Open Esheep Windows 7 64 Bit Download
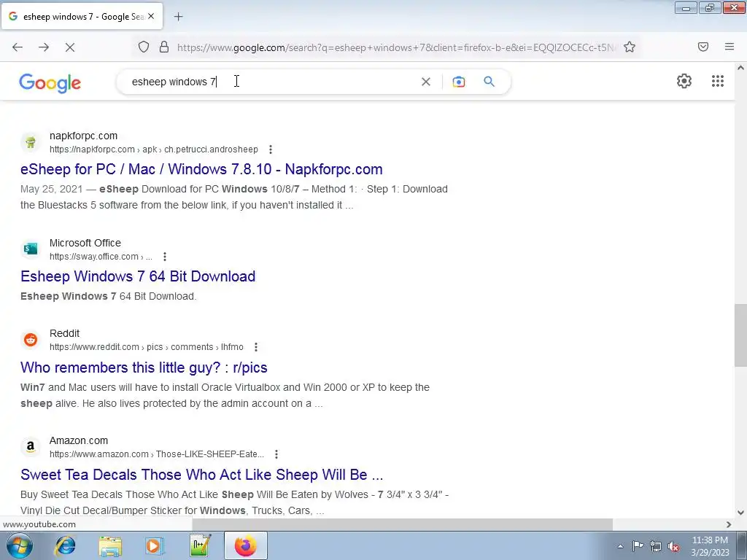Screen dimensions: 747x560 point(138,276)
